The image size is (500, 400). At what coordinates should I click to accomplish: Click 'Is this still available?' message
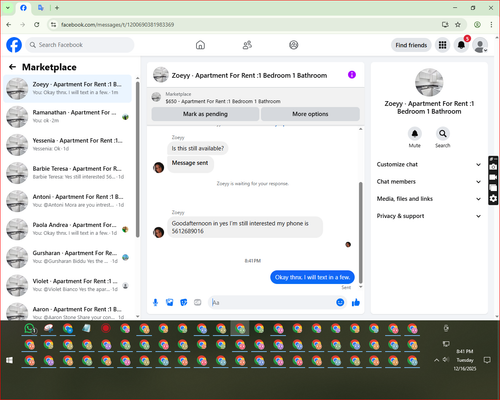pyautogui.click(x=198, y=148)
